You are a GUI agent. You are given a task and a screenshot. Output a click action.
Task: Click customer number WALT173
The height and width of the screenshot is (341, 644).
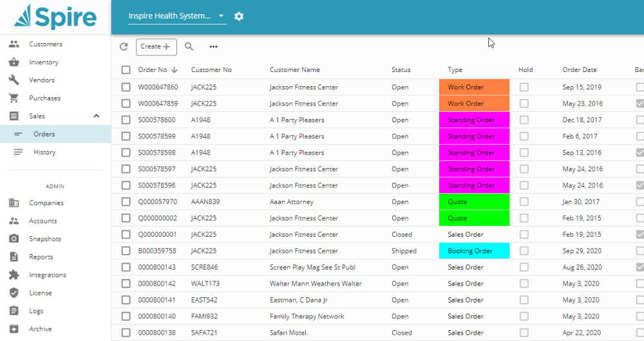click(x=205, y=284)
